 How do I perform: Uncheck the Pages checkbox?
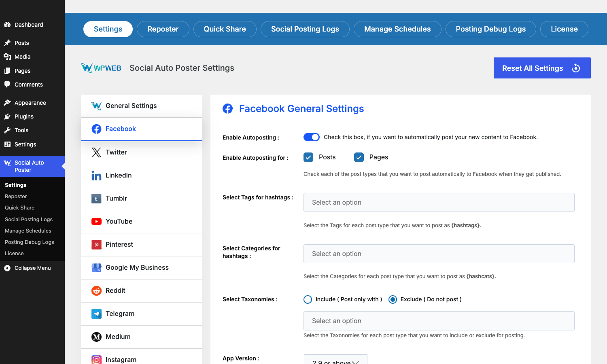359,157
